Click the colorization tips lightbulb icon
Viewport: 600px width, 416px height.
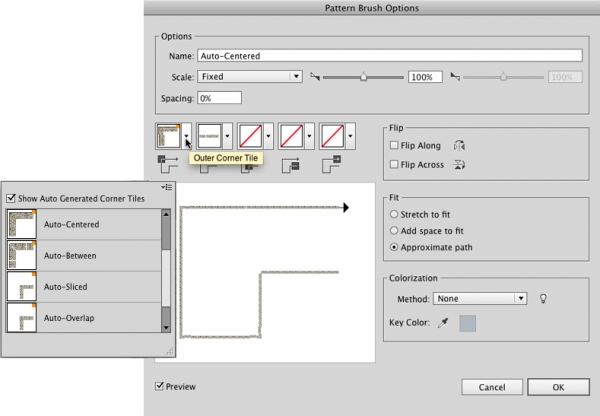tap(543, 298)
